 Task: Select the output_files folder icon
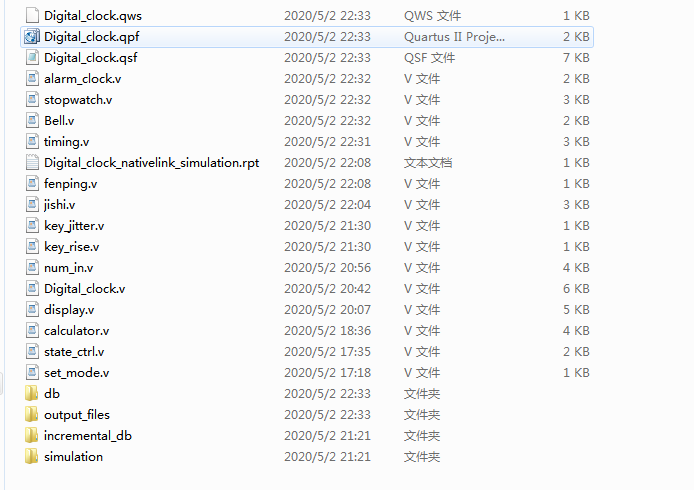click(32, 414)
